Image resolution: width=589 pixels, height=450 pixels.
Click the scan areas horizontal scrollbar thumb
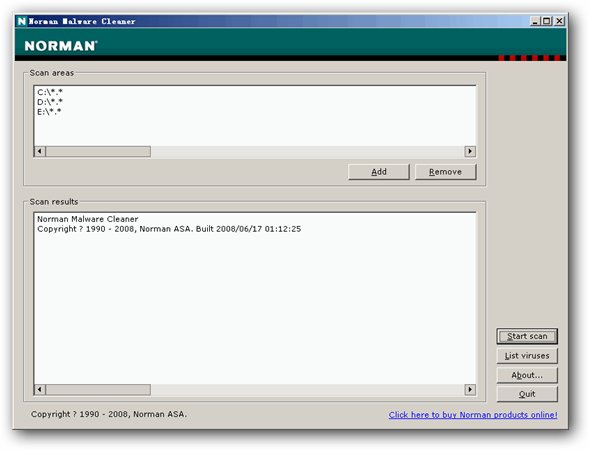point(98,151)
